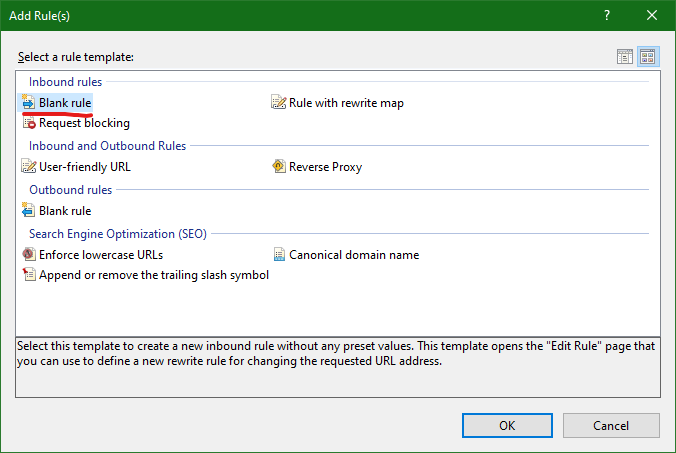676x453 pixels.
Task: Confirm selection with OK button
Action: [507, 425]
